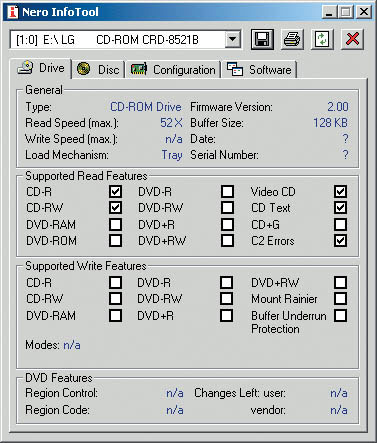This screenshot has width=377, height=443.
Task: Click the Refresh icon
Action: click(x=322, y=39)
